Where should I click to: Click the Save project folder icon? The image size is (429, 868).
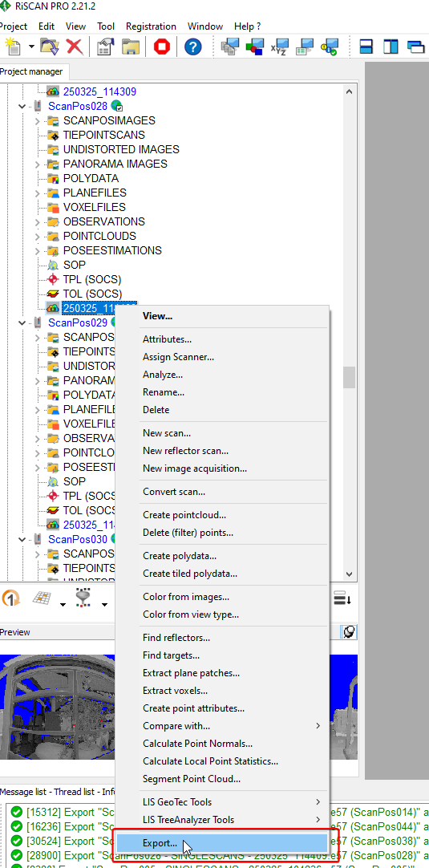click(131, 47)
